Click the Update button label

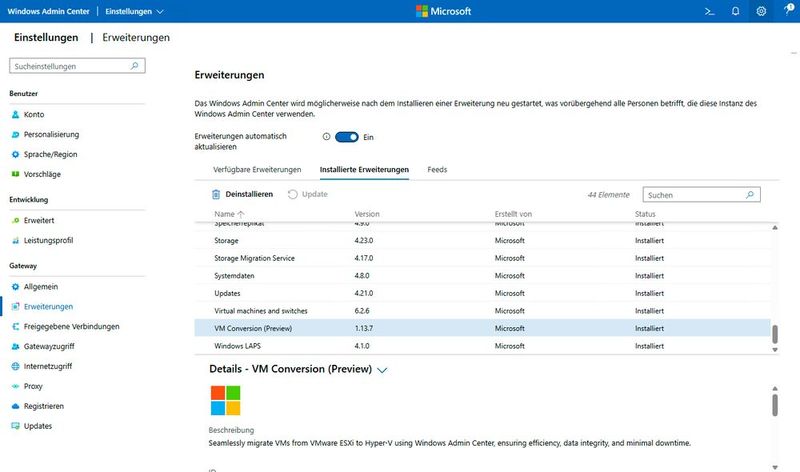(x=315, y=194)
